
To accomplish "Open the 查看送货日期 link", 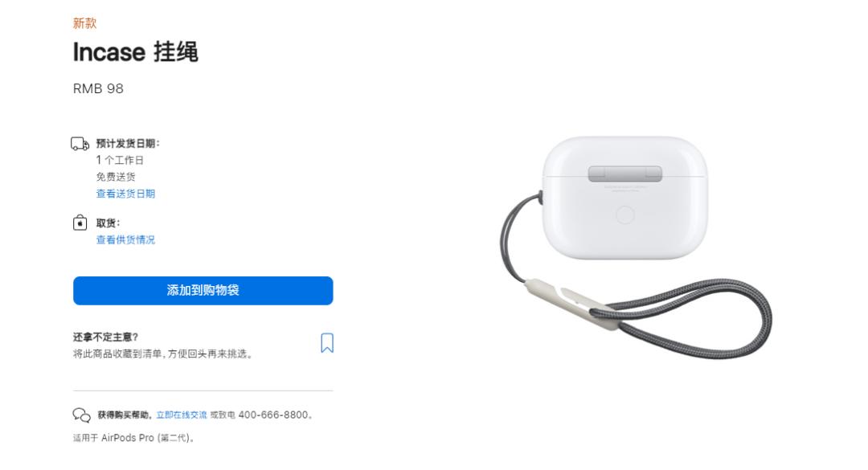I will pyautogui.click(x=125, y=194).
